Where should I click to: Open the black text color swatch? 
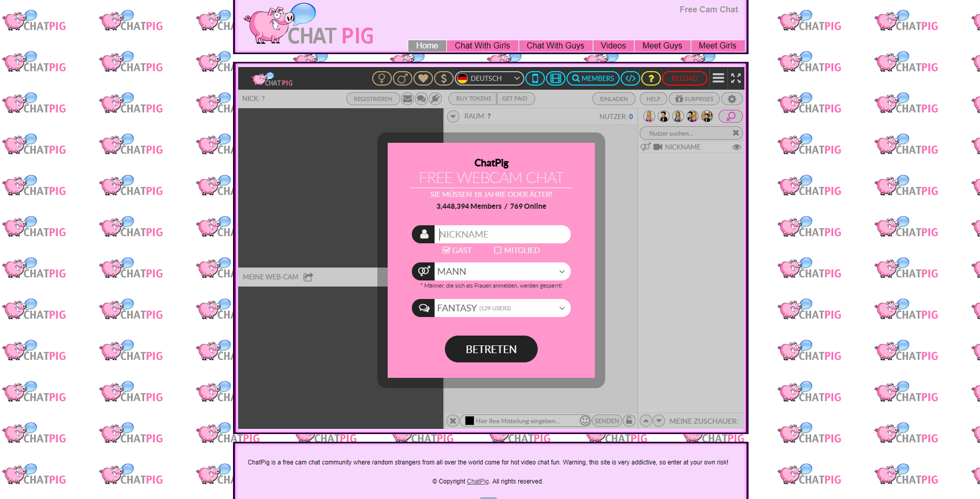469,421
